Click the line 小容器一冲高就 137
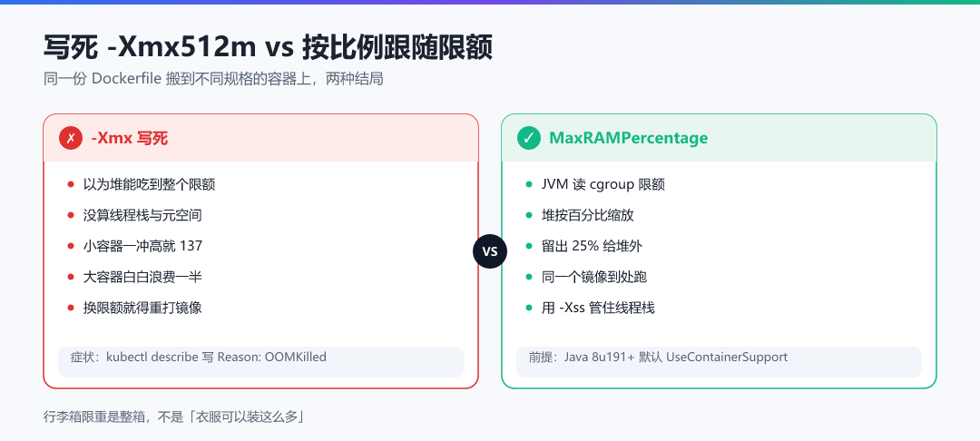 (x=143, y=246)
